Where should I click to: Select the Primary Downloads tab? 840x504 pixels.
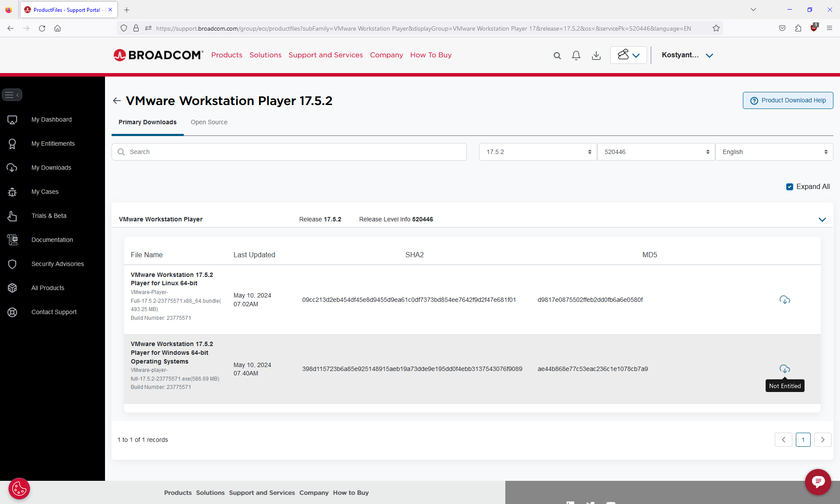pos(147,122)
